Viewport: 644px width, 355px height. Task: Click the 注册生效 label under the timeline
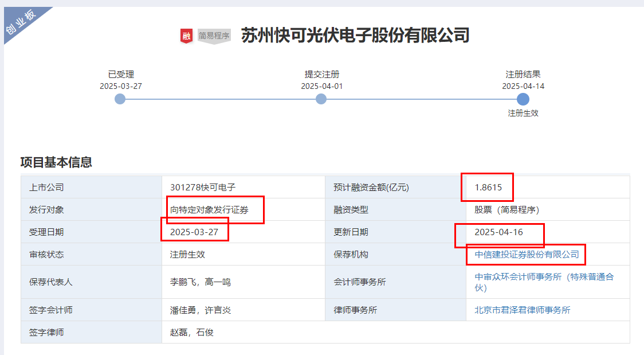[x=523, y=114]
